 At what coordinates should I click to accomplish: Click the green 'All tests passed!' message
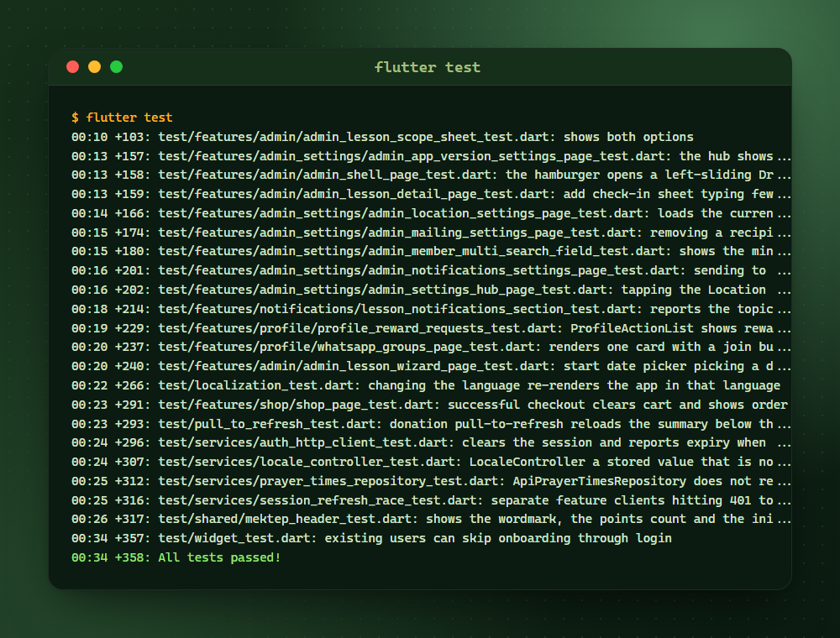[x=219, y=558]
